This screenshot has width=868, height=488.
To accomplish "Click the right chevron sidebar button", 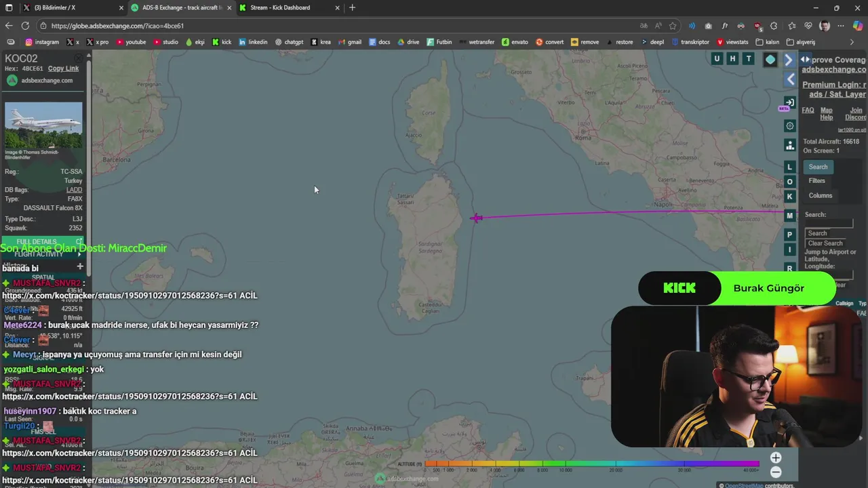I will point(789,60).
